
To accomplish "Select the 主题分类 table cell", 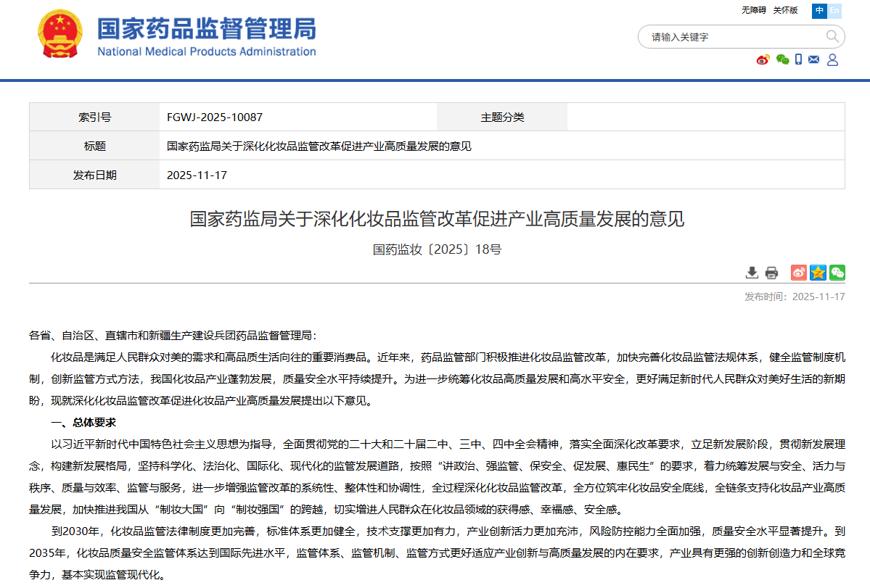I will pos(501,117).
